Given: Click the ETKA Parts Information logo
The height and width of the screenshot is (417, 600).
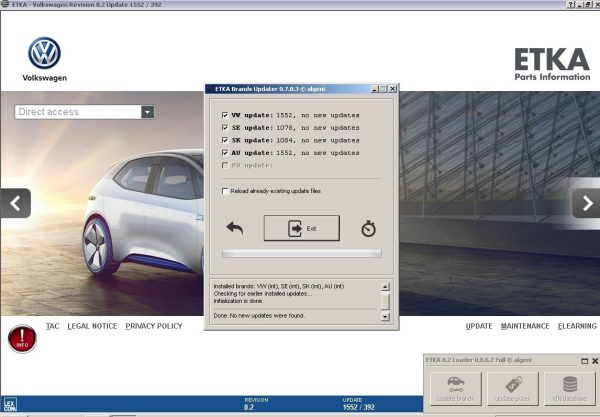Looking at the screenshot, I should tap(552, 64).
